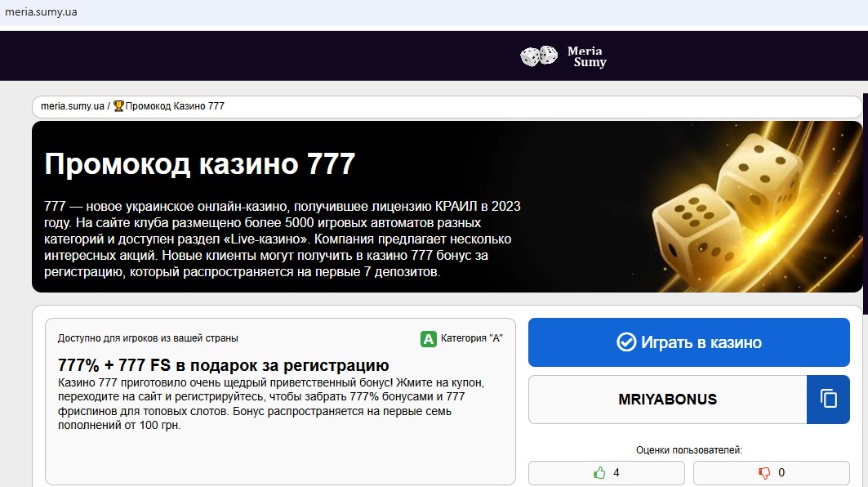Select the MRIYABONUS promo code field
The image size is (868, 487).
coord(667,400)
